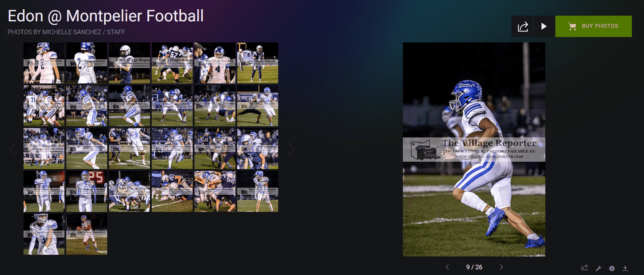
Task: Start the slideshow with the play button
Action: (x=544, y=26)
